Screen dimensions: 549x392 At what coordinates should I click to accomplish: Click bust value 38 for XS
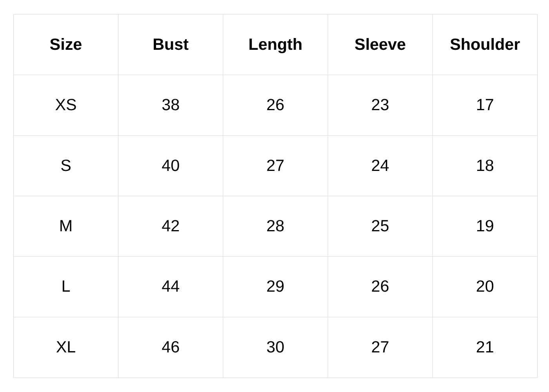point(171,105)
